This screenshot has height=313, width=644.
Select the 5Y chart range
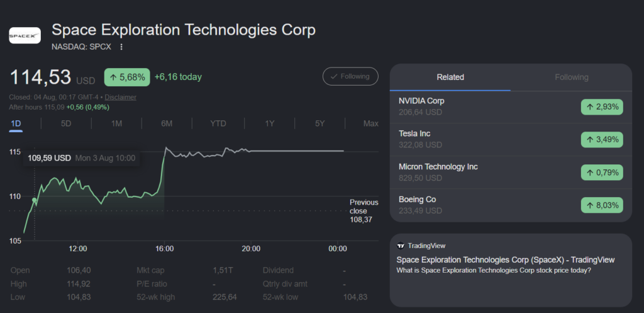pos(320,123)
